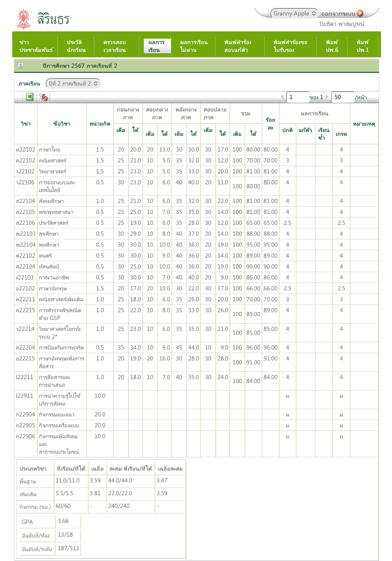Sort by ชื่อวิชา column header
Screen dimensions: 392x561
[62, 124]
